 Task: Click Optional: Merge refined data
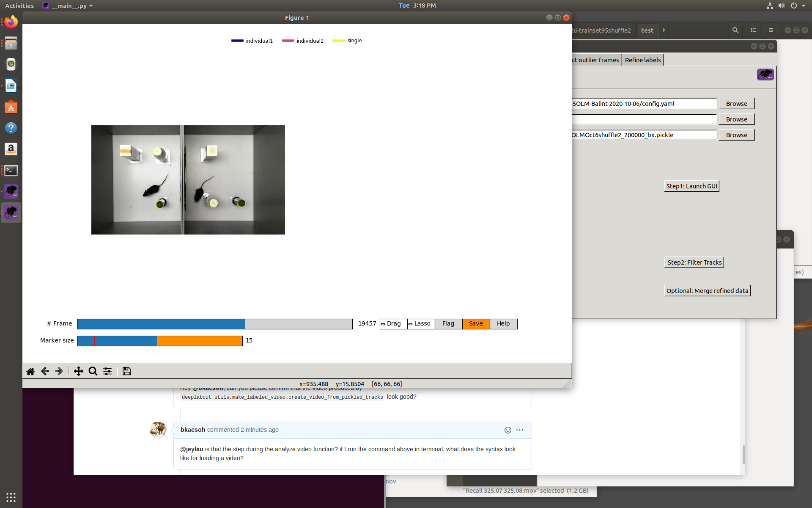click(x=708, y=291)
